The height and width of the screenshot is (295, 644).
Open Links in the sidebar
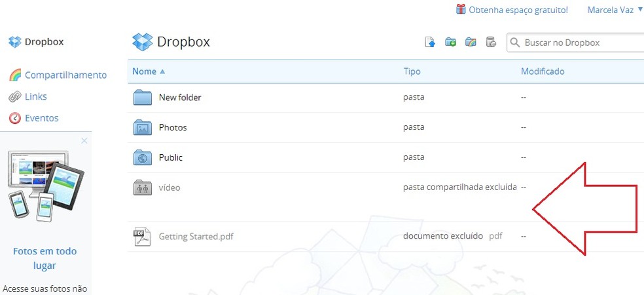tap(36, 96)
